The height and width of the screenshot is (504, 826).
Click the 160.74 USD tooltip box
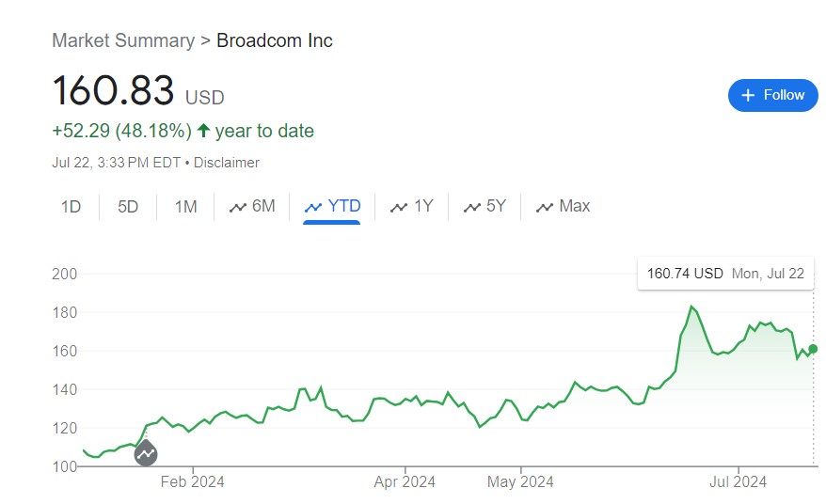click(725, 274)
